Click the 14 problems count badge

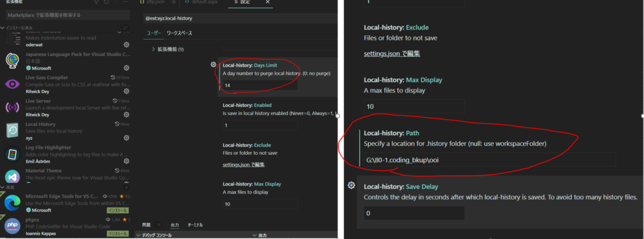(158, 225)
